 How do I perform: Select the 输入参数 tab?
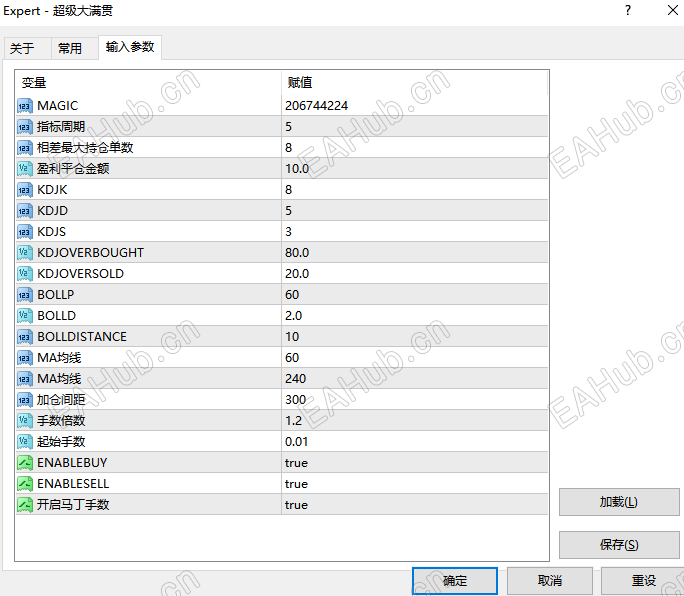(130, 47)
